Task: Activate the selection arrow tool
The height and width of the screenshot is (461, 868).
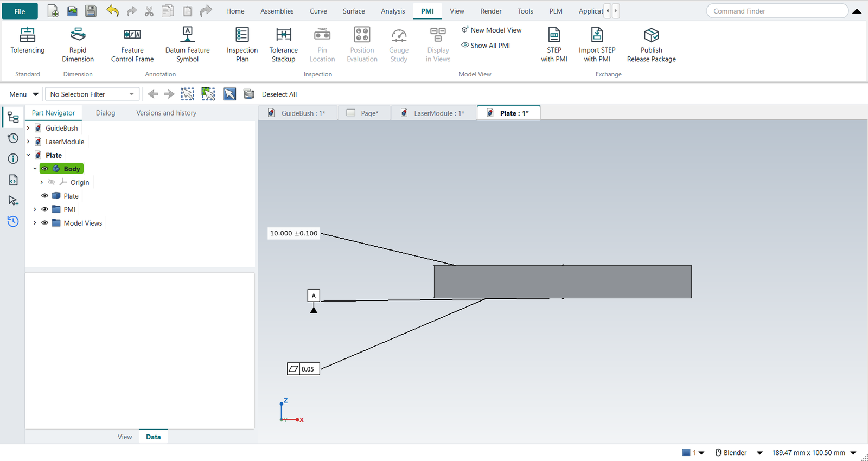Action: coord(229,94)
